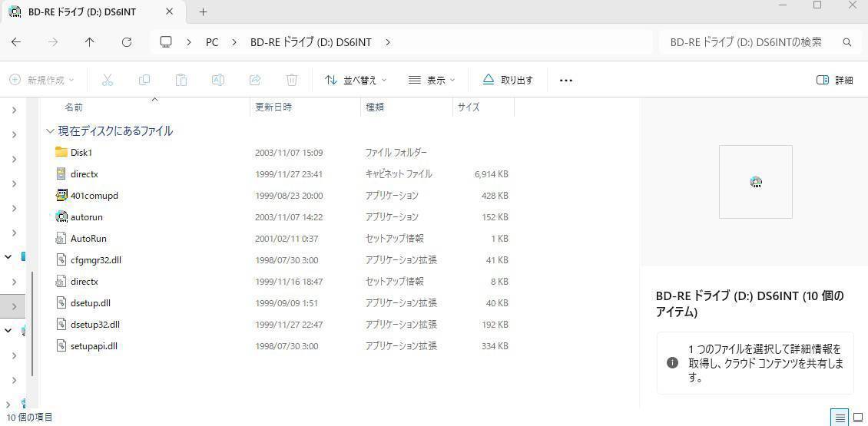The height and width of the screenshot is (426, 868).
Task: Select the 401comupd application icon
Action: pyautogui.click(x=61, y=195)
